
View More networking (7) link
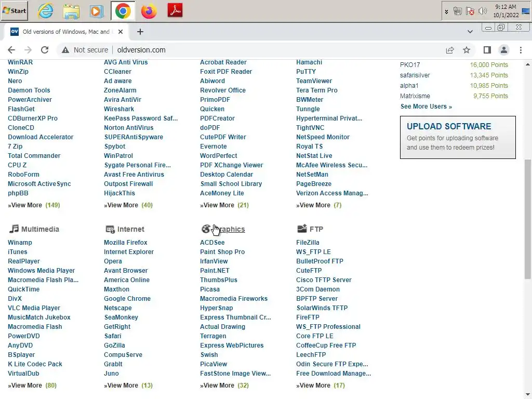click(x=318, y=205)
